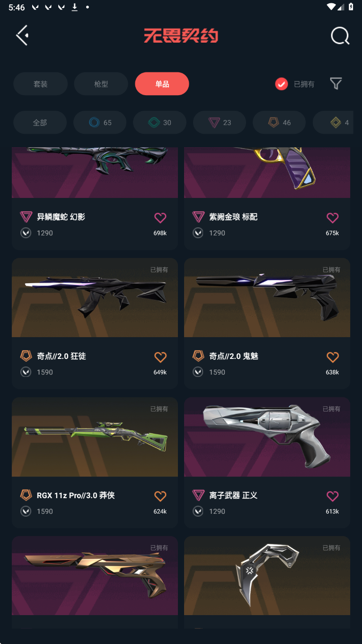
Task: Open the filter funnel icon
Action: pyautogui.click(x=336, y=84)
